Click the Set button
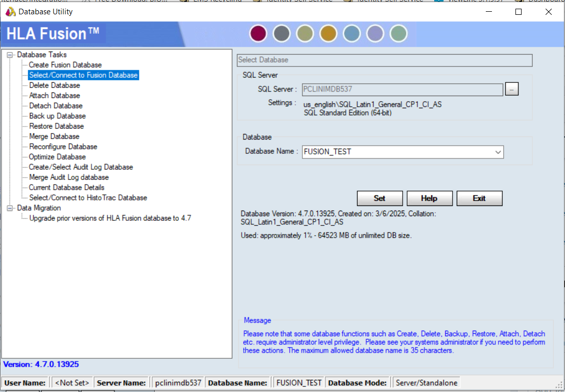The height and width of the screenshot is (392, 565). [x=380, y=198]
